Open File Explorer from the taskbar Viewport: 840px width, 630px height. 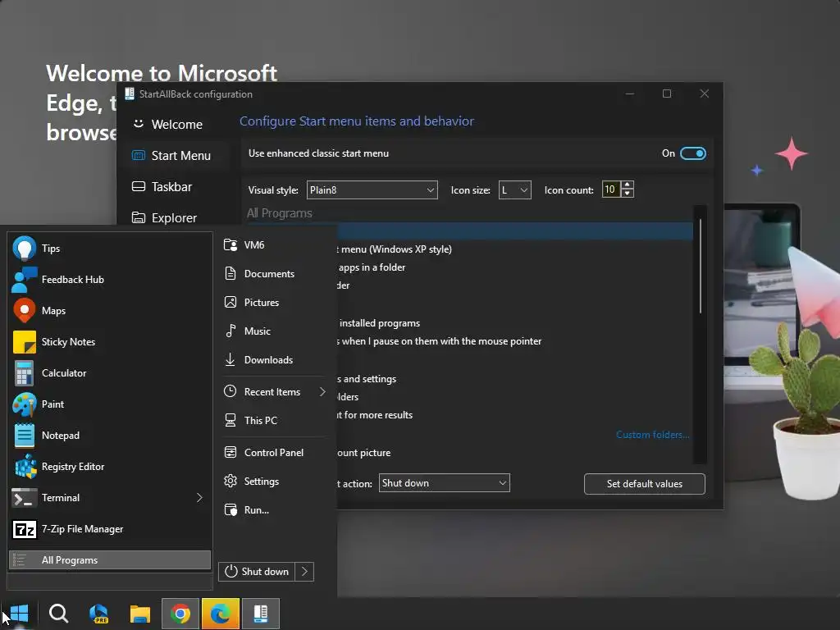[139, 614]
